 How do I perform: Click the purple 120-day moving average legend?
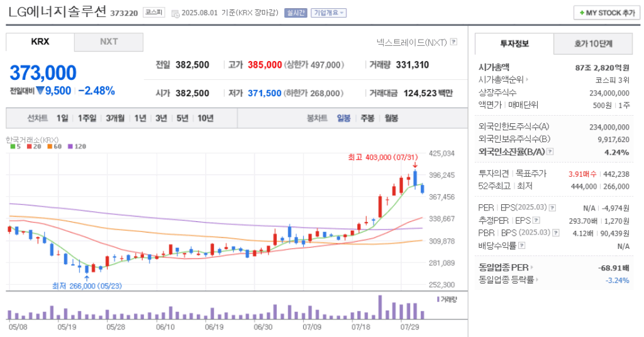click(x=77, y=146)
